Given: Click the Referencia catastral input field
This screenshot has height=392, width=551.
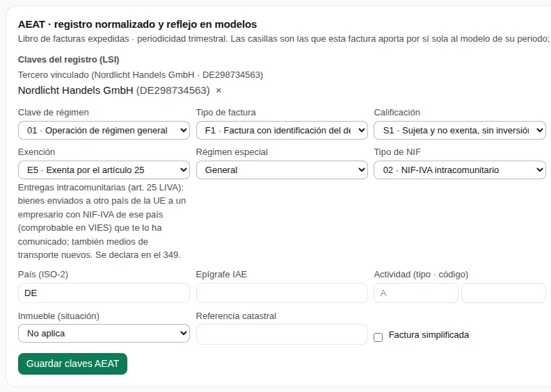Looking at the screenshot, I should [x=282, y=334].
